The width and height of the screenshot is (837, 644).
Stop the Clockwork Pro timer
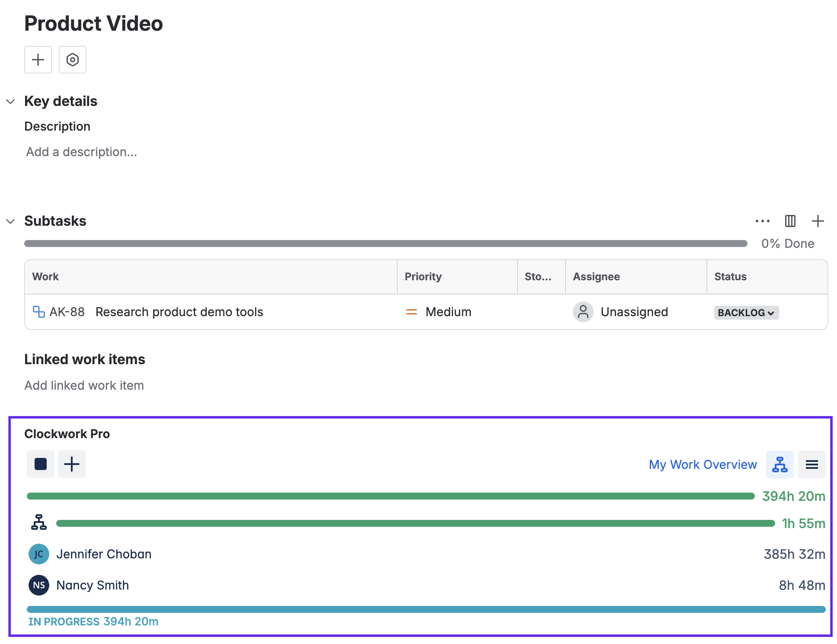point(41,464)
